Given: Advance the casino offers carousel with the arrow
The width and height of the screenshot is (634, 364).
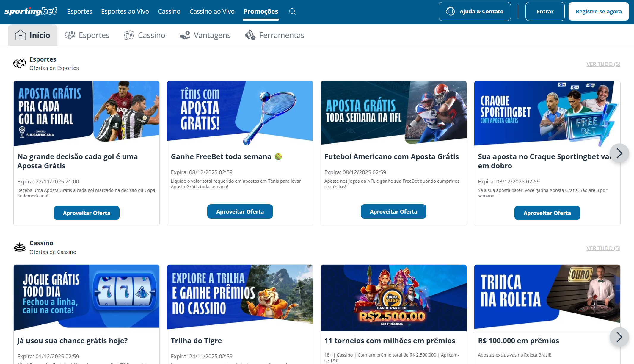Looking at the screenshot, I should tap(620, 337).
